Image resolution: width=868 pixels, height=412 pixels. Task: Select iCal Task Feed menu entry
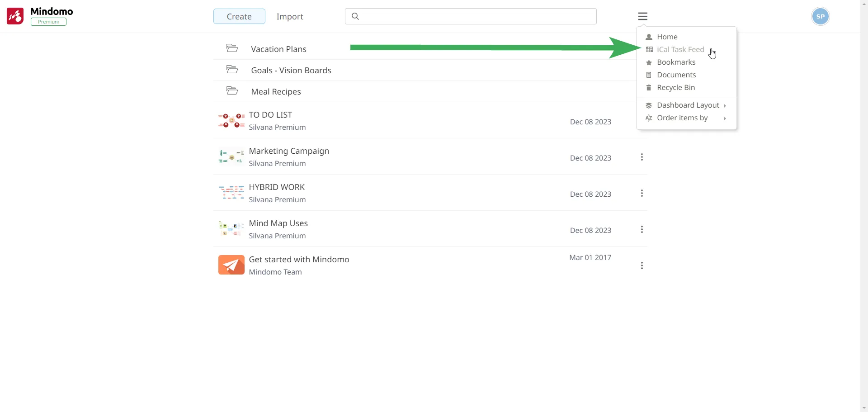click(680, 50)
